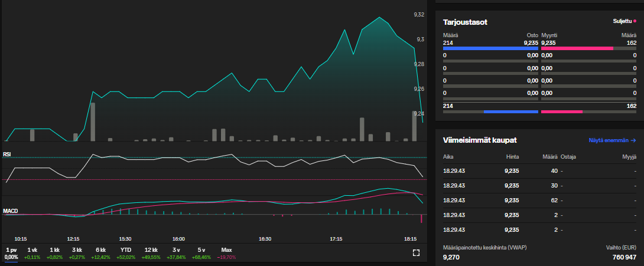Click the RSI indicator label

coord(7,154)
